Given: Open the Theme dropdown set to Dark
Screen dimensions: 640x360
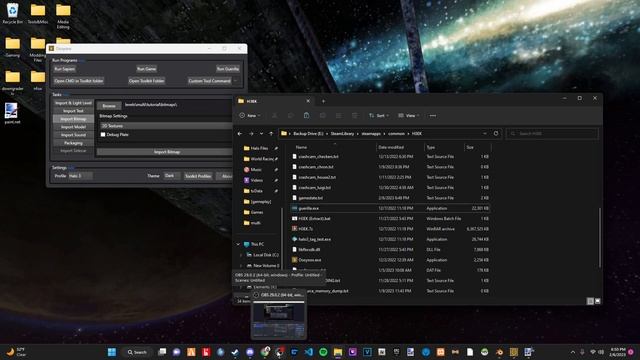Looking at the screenshot, I should (171, 176).
